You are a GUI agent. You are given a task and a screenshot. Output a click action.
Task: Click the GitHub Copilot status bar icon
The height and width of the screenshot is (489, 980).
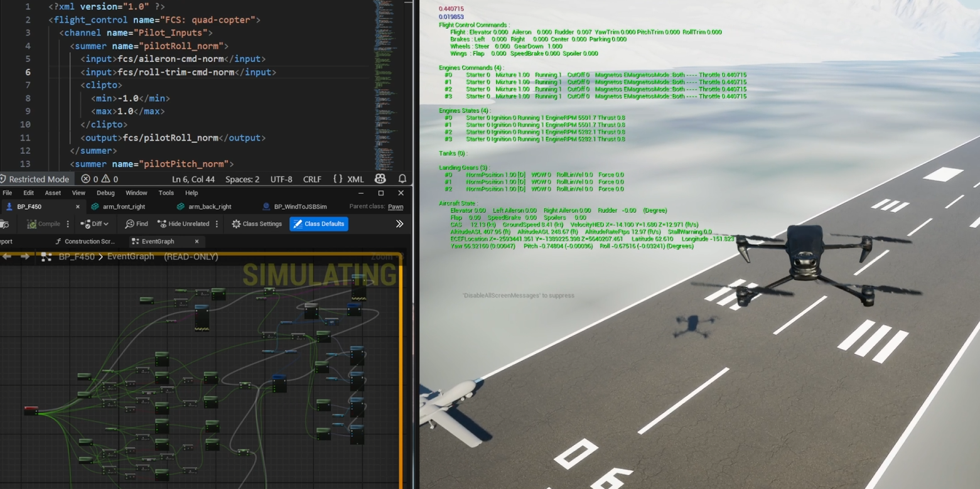[380, 179]
